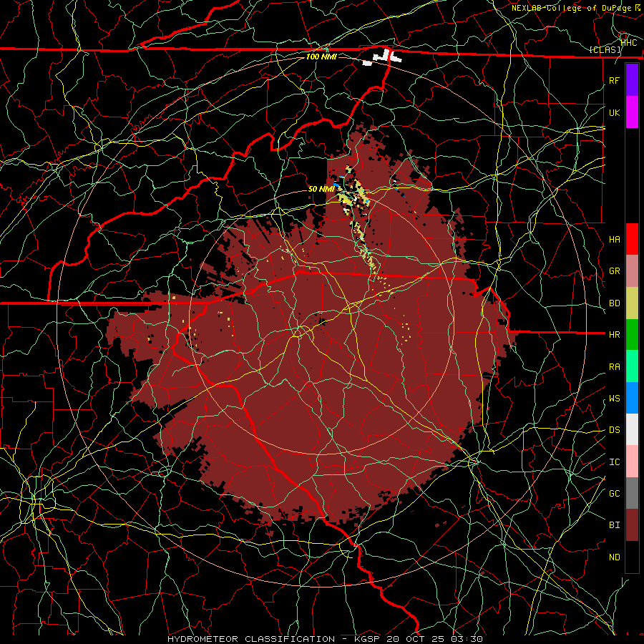This screenshot has height=644, width=644.
Task: Click the UK legend label
Action: (x=615, y=112)
